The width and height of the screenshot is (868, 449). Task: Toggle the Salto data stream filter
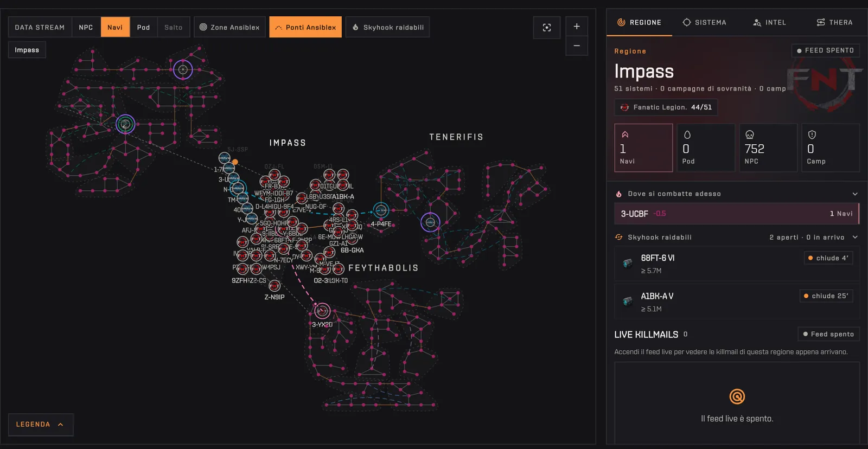click(174, 27)
